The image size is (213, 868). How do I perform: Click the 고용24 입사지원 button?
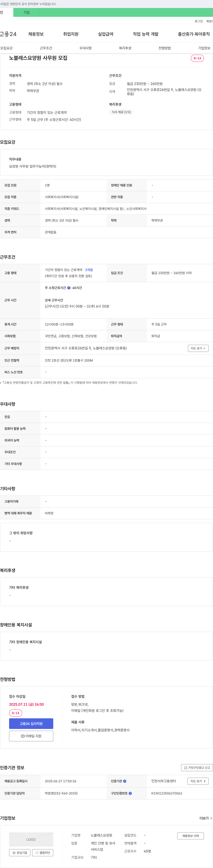(x=31, y=723)
